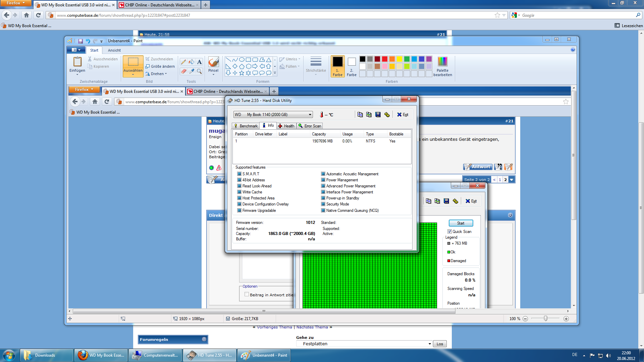Choose the Text tool in Paint
644x362 pixels.
coord(200,62)
